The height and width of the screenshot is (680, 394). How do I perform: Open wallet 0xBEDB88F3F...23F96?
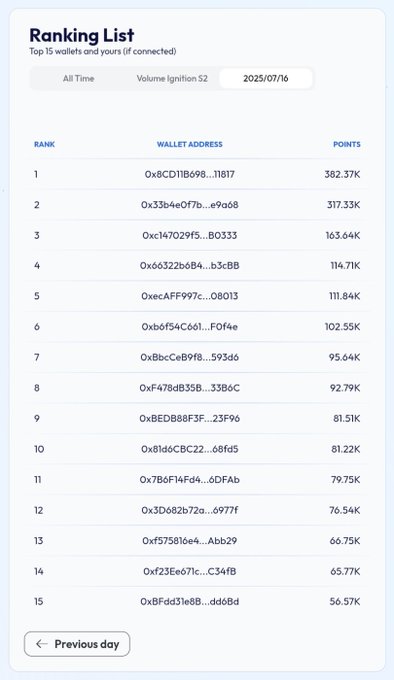190,418
